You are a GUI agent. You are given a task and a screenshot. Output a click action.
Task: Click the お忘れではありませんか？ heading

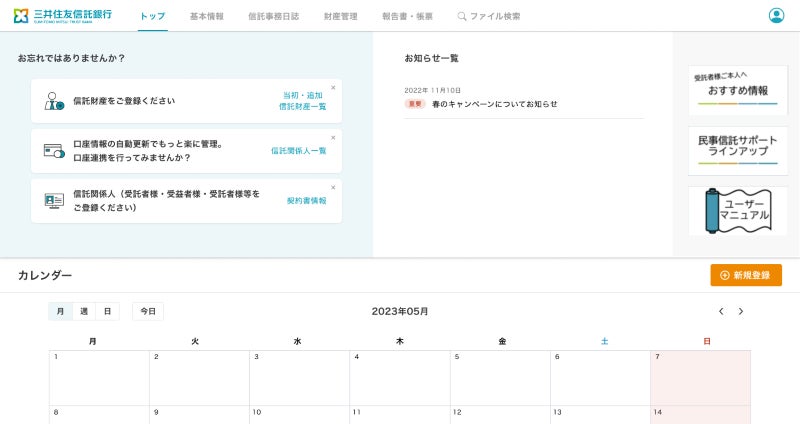point(71,58)
